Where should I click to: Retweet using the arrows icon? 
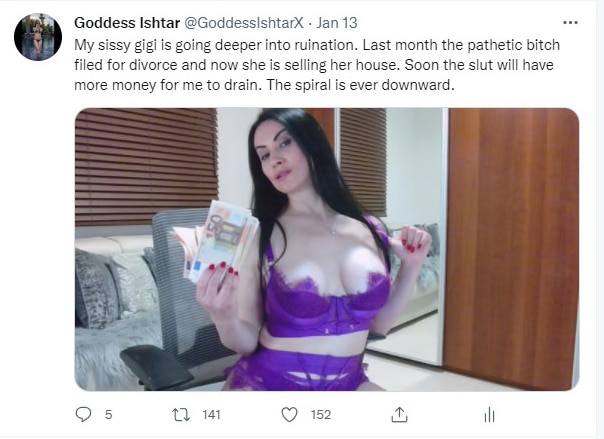point(181,415)
